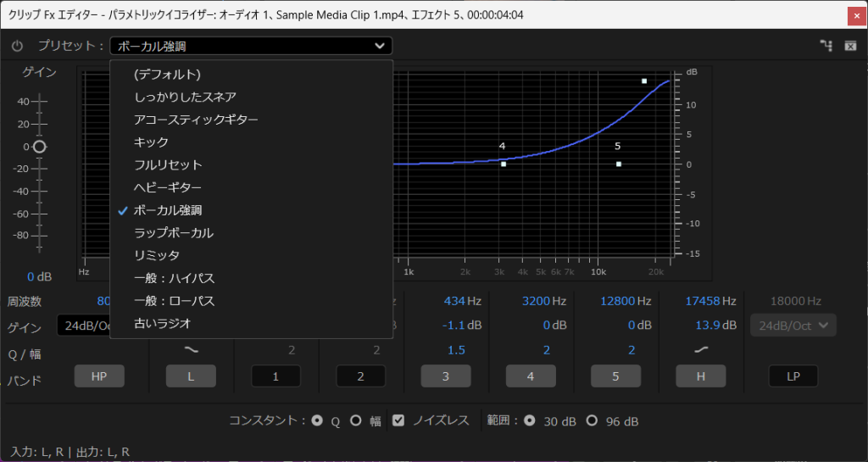
Task: Toggle band 3 button
Action: tap(446, 376)
